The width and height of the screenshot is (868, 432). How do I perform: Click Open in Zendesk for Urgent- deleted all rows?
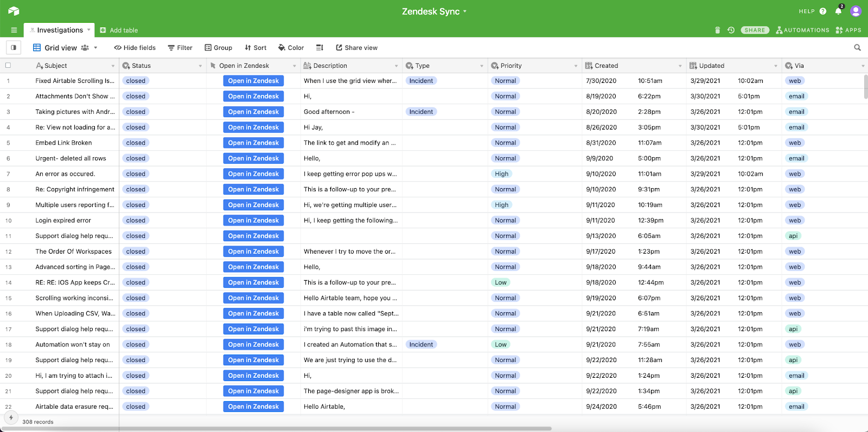[x=253, y=159]
